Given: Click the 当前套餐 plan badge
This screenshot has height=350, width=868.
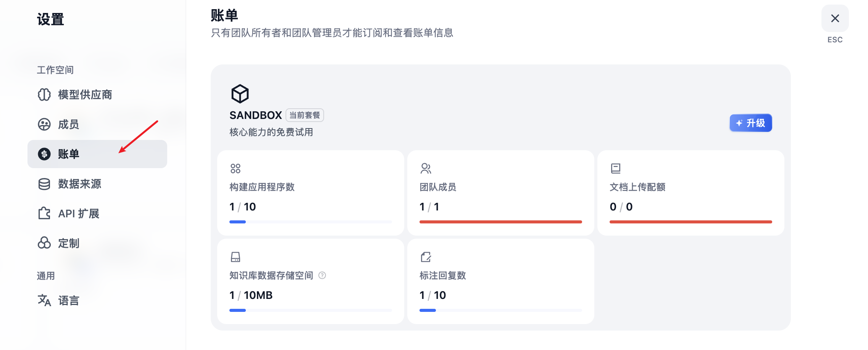Looking at the screenshot, I should 305,115.
